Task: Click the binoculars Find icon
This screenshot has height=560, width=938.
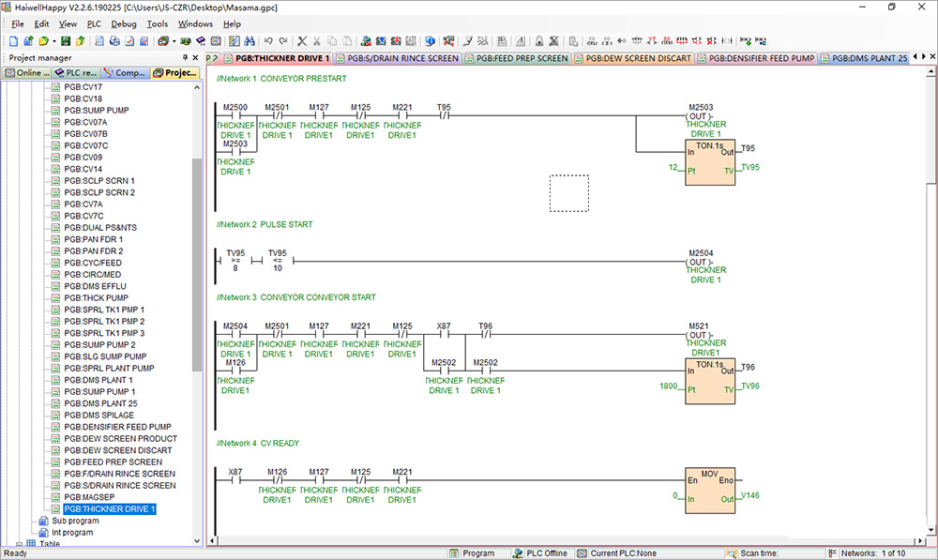Action: pos(250,40)
